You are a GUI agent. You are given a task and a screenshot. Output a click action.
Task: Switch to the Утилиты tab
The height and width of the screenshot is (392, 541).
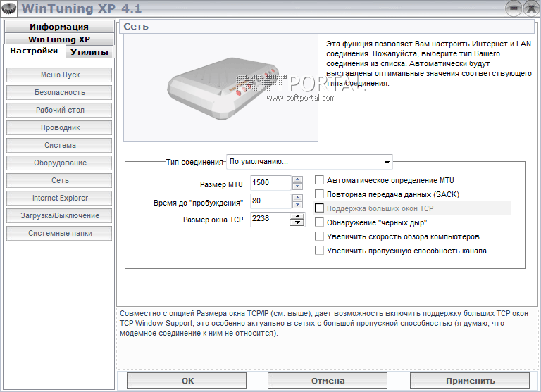[x=89, y=52]
